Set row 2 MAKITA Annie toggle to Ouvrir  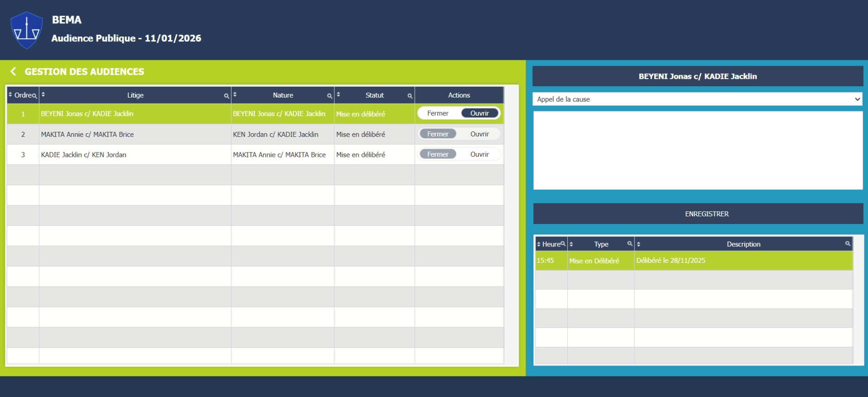tap(479, 134)
